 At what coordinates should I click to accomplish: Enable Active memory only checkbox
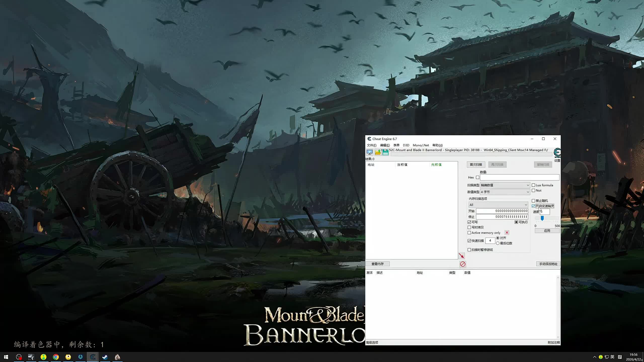469,233
